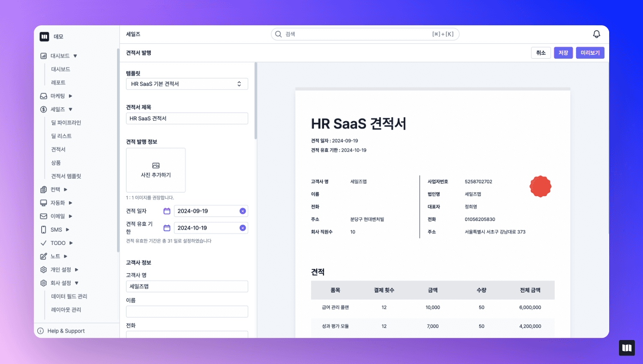The height and width of the screenshot is (364, 643).
Task: Expand the 개인 설정 section arrow
Action: (77, 270)
